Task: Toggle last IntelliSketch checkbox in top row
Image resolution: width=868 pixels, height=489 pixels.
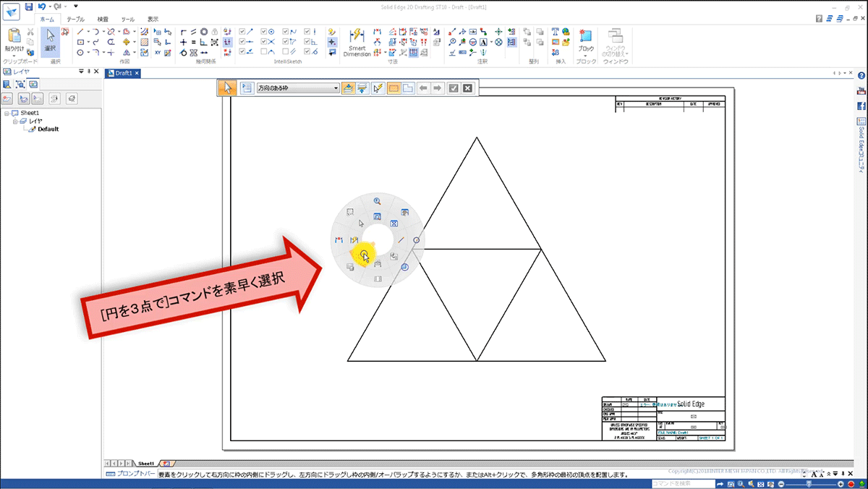Action: click(x=308, y=32)
